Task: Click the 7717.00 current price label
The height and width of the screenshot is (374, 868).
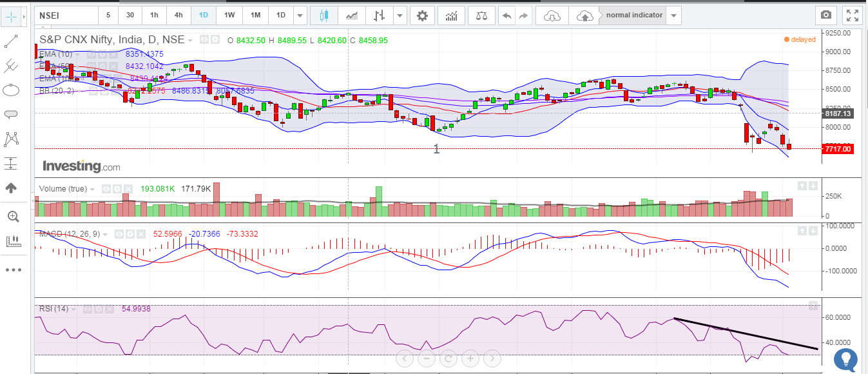Action: [838, 149]
